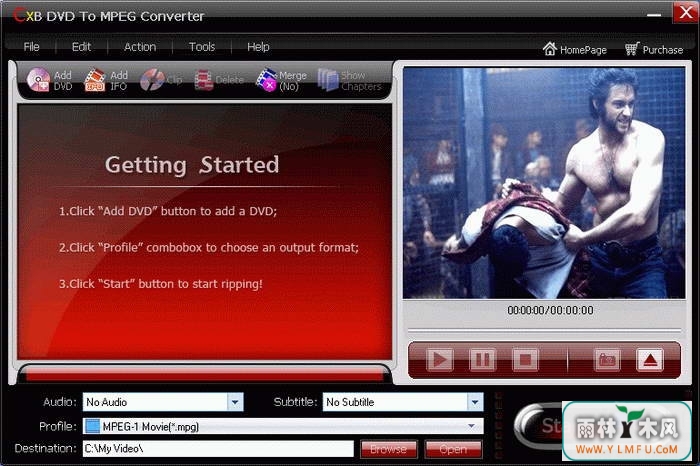Image resolution: width=700 pixels, height=466 pixels.
Task: Open the Purchase link
Action: pyautogui.click(x=654, y=49)
